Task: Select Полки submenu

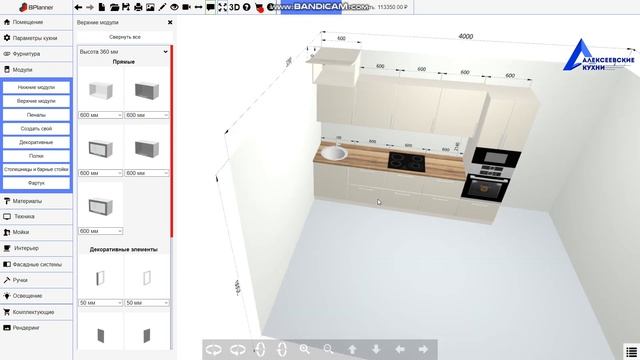Action: pos(36,156)
